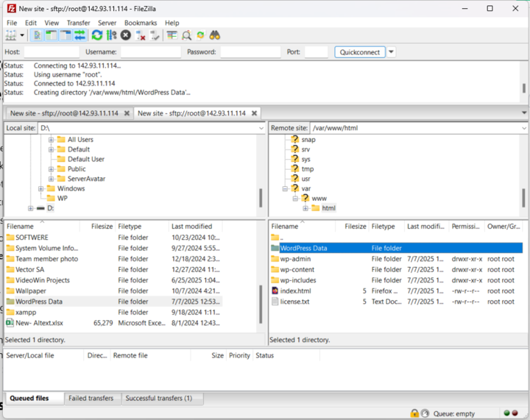Expand the html remote folder
The image size is (530, 420).
tap(305, 208)
